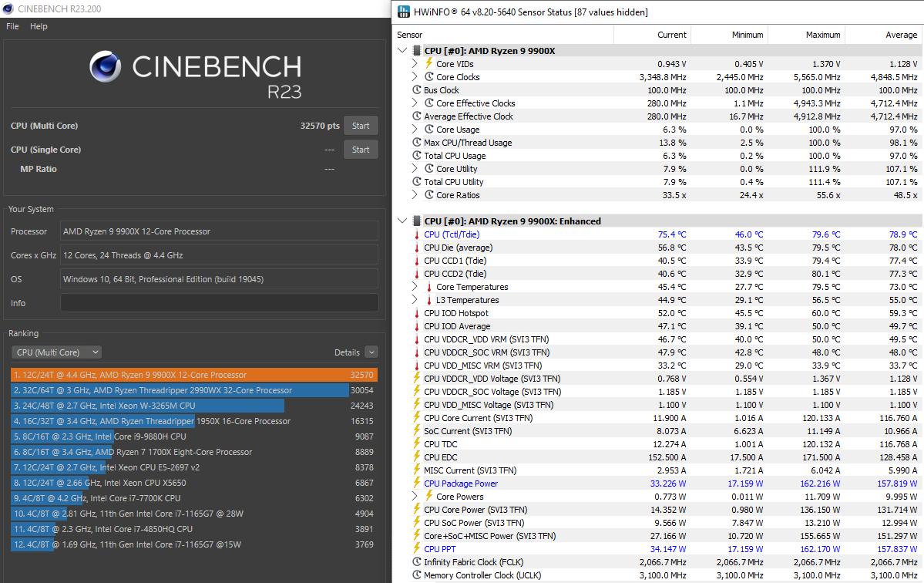Click the Info text field
Viewport: 924px width, 583px height.
pos(219,303)
